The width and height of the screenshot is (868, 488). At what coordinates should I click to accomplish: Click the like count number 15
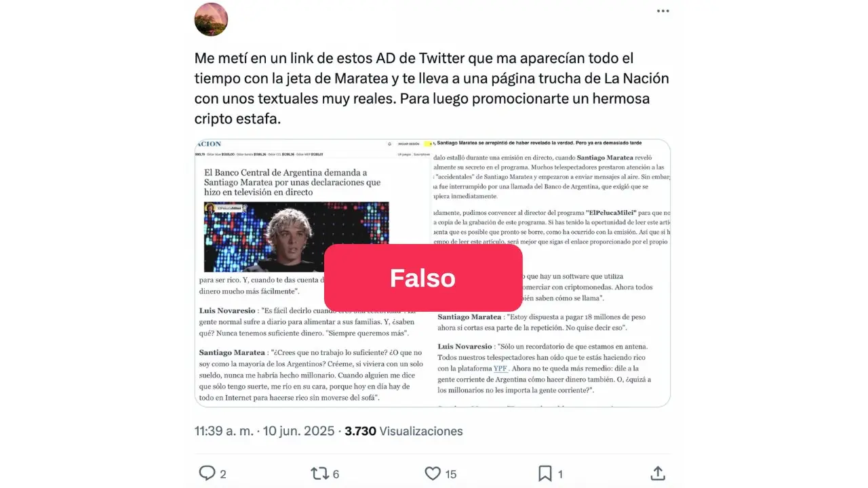tap(451, 474)
